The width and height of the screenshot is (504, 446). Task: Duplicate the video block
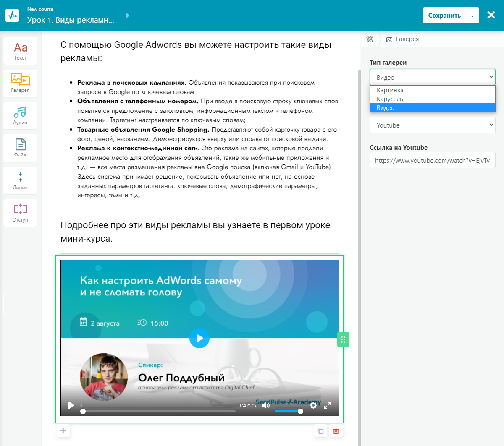click(320, 431)
